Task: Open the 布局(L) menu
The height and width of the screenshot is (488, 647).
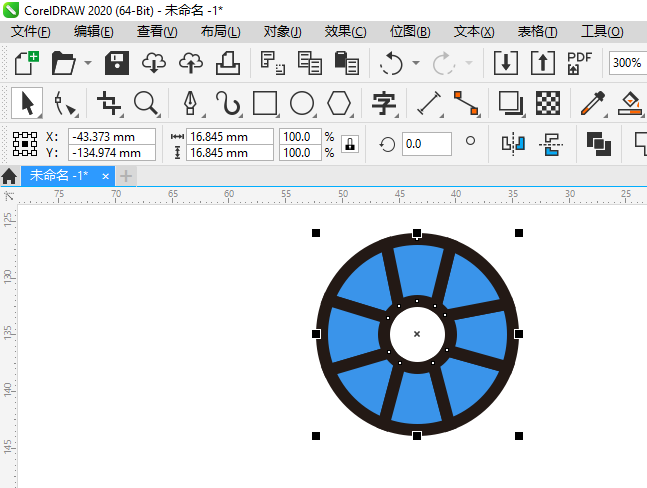Action: click(x=220, y=32)
